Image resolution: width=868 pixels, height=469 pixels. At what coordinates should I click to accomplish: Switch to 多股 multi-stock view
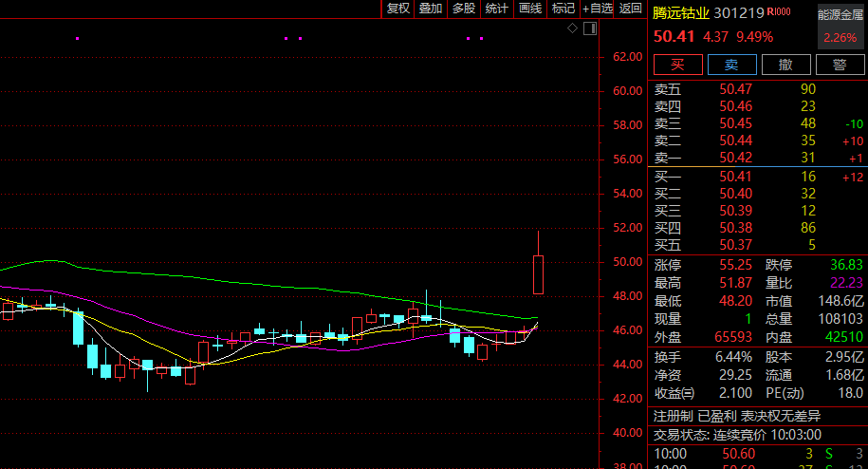pyautogui.click(x=464, y=9)
